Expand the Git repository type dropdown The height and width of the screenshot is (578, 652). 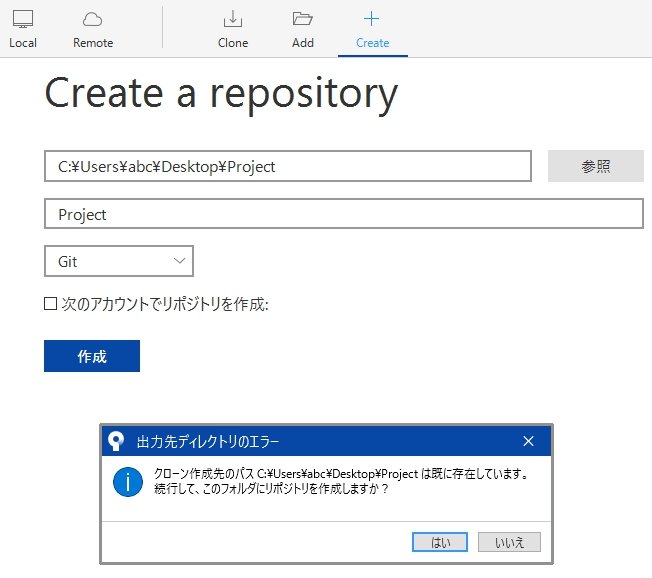point(119,261)
